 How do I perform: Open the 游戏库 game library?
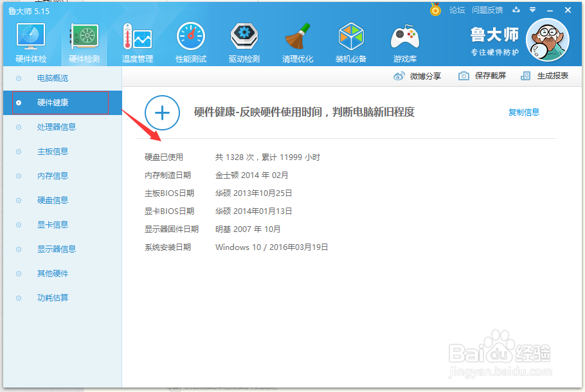pyautogui.click(x=405, y=42)
